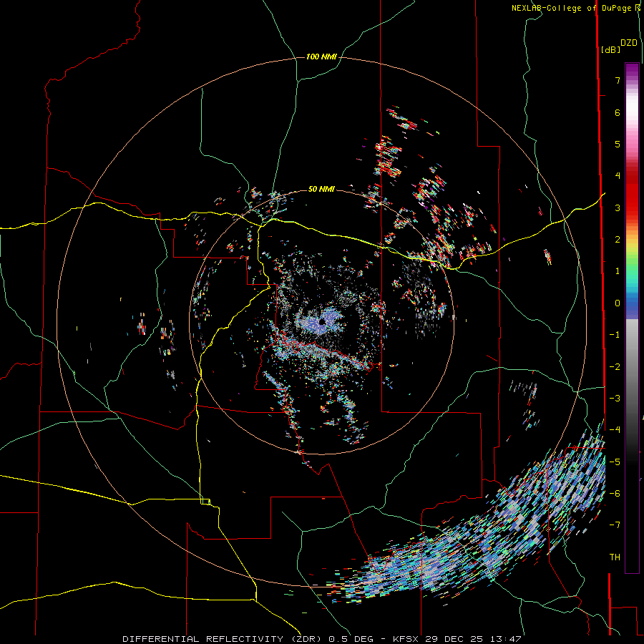Click the -3 dB scale value

click(615, 399)
